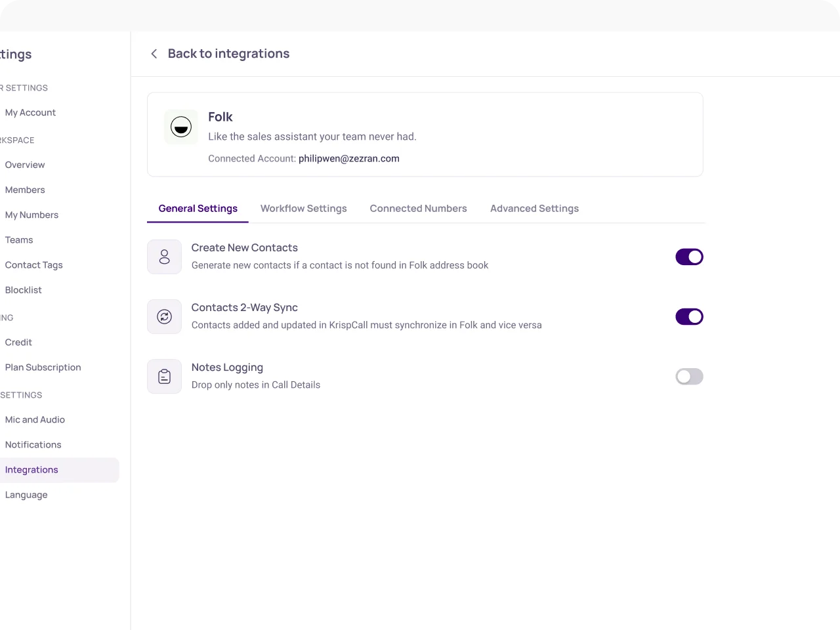Open Contact Tags sidebar item
Screen dimensions: 840x630
[x=34, y=265]
